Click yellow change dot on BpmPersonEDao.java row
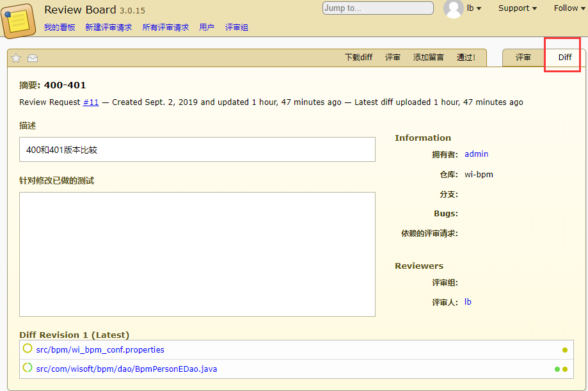The width and height of the screenshot is (588, 391). [x=565, y=369]
